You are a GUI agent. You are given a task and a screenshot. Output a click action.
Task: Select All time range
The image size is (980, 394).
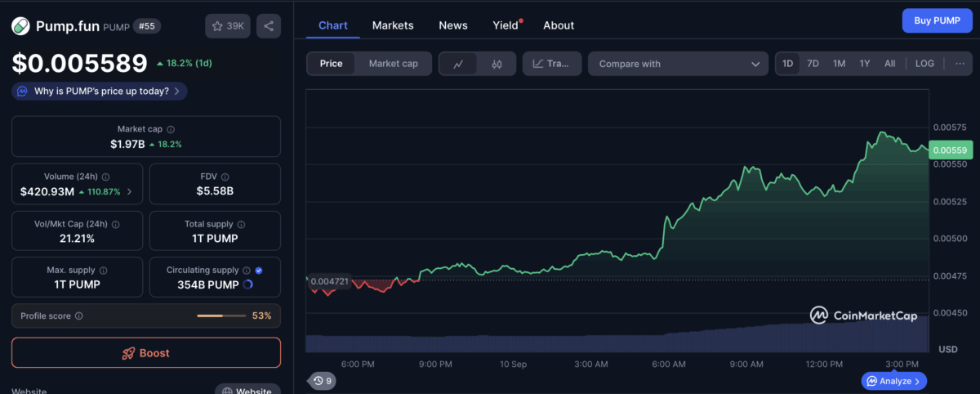pos(889,64)
